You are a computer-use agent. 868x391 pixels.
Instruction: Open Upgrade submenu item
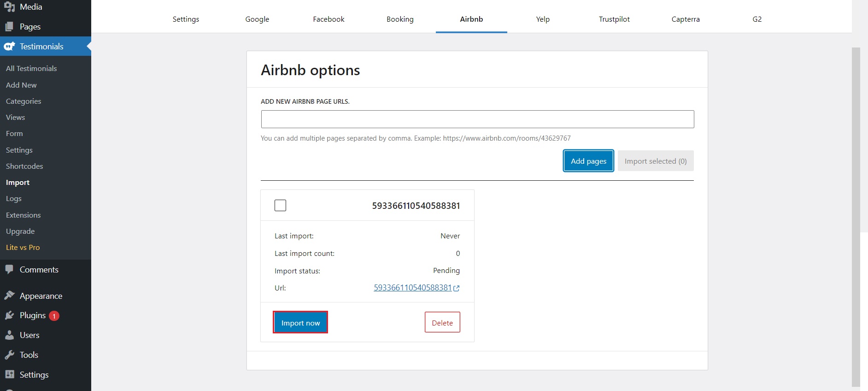pos(20,231)
